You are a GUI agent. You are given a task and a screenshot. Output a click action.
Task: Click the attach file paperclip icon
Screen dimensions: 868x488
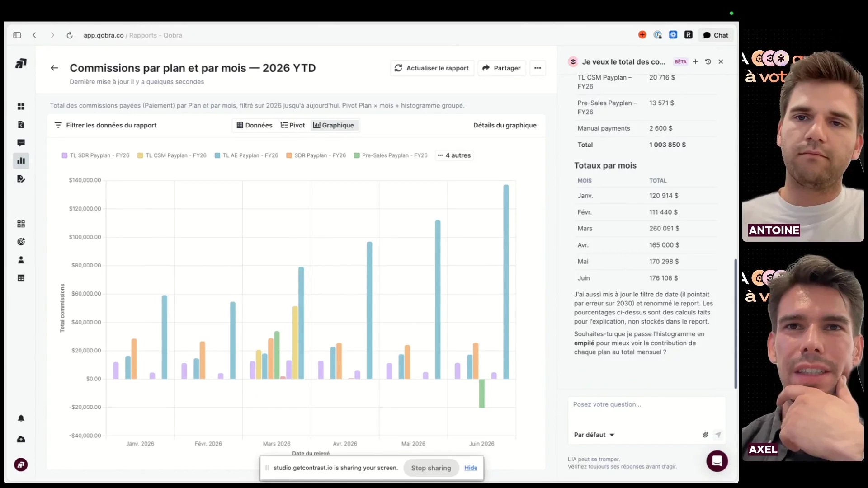coord(705,435)
